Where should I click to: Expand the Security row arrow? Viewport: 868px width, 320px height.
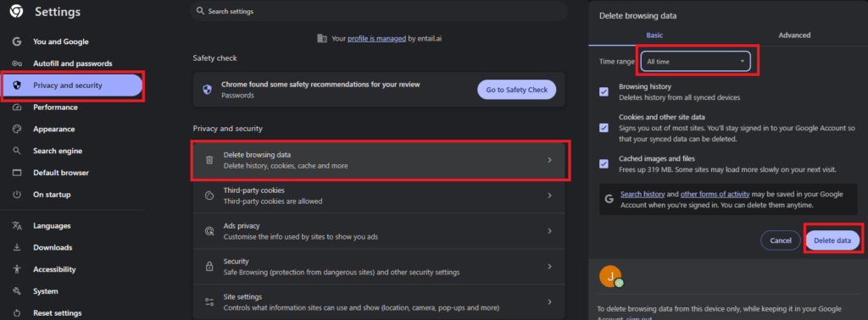click(549, 267)
